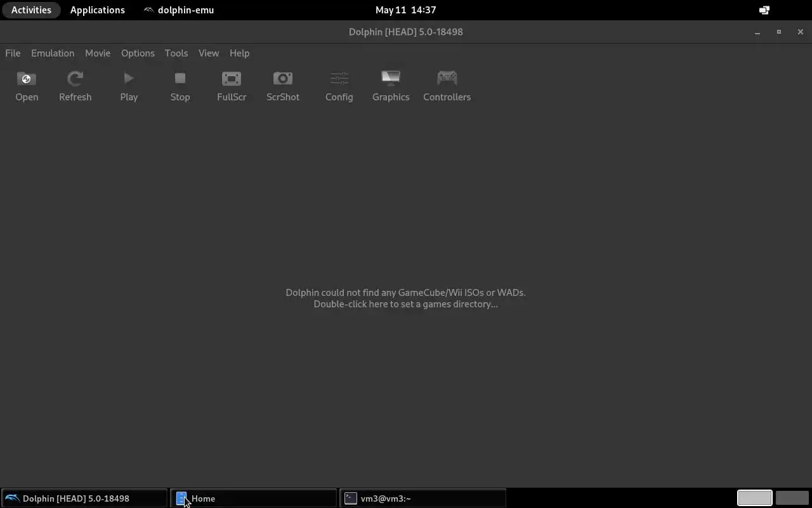Open the Graphics settings icon

pos(391,79)
